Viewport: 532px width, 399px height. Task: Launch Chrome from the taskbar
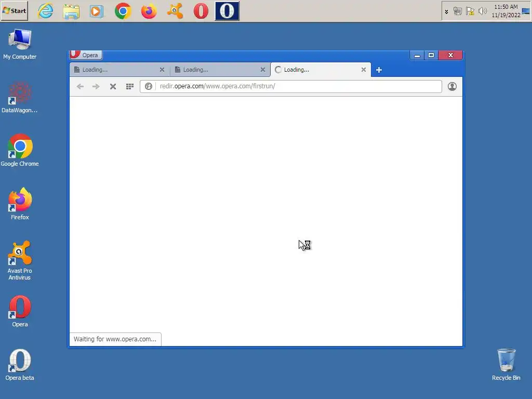pos(123,11)
